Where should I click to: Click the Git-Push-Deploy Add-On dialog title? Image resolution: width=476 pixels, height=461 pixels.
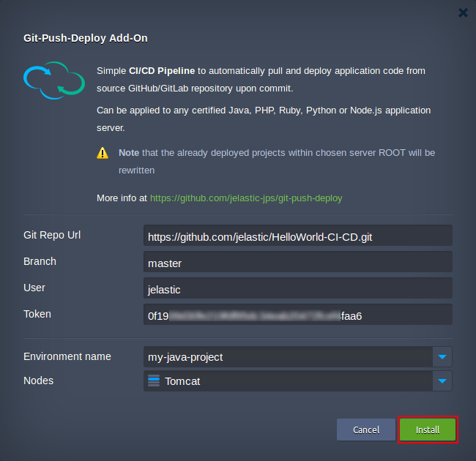click(x=86, y=38)
